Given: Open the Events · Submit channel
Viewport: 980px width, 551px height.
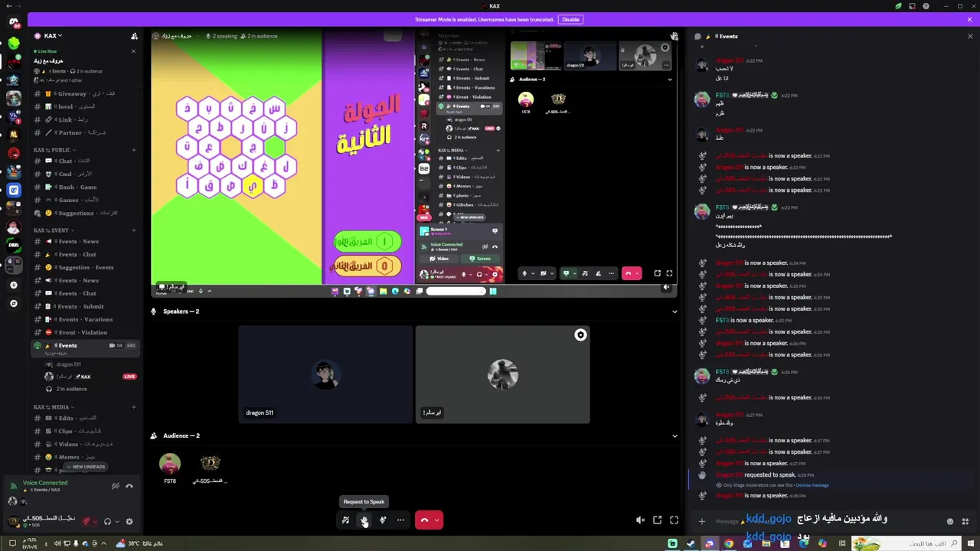Looking at the screenshot, I should (87, 306).
